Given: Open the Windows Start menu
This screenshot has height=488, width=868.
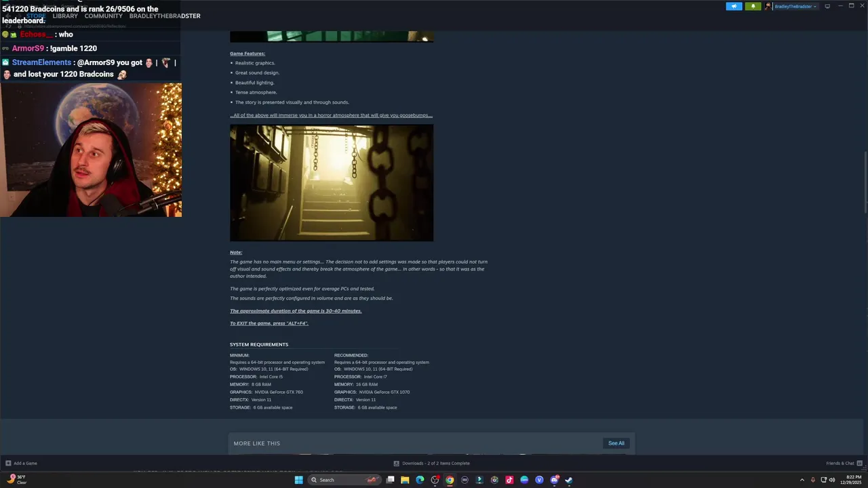Looking at the screenshot, I should (x=298, y=480).
